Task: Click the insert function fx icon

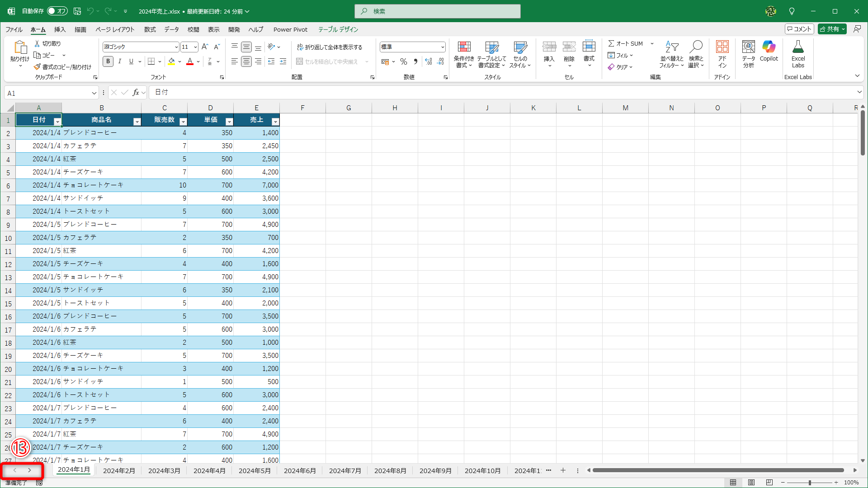Action: pyautogui.click(x=136, y=93)
